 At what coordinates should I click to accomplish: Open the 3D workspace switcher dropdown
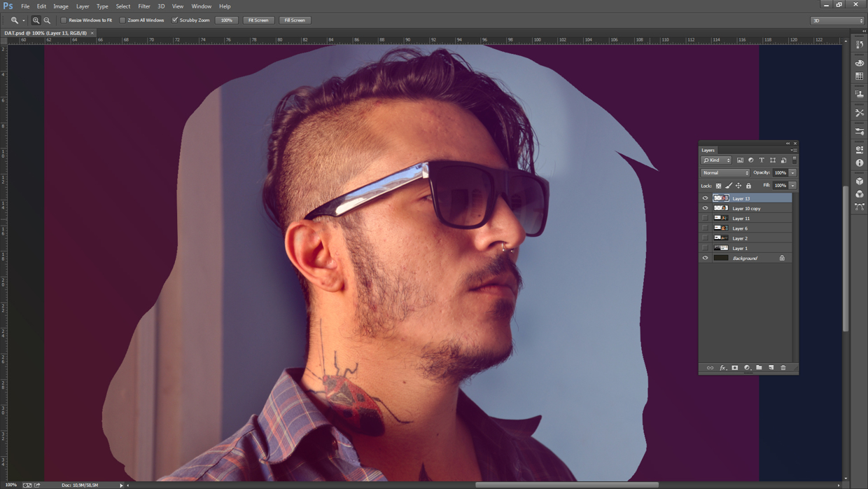[x=837, y=20]
